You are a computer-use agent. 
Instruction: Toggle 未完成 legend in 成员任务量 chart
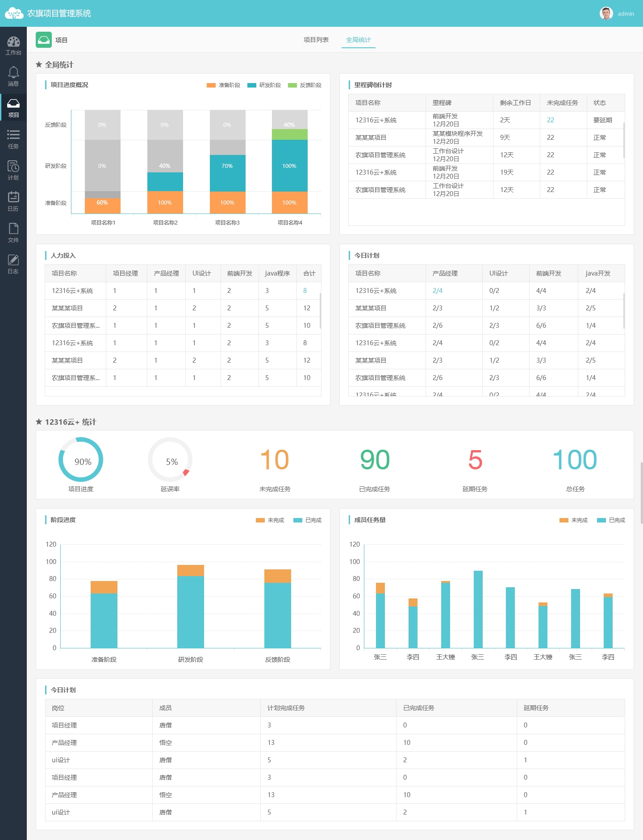pos(573,520)
